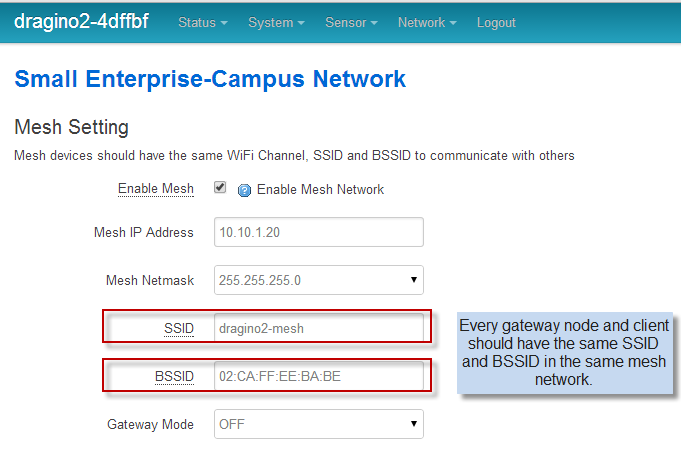Select the BSSID input field

point(319,376)
